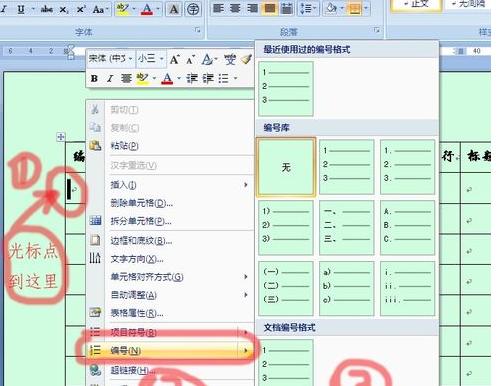This screenshot has height=386, width=497.
Task: Apply borders button in the ribbon
Action: coord(355,8)
